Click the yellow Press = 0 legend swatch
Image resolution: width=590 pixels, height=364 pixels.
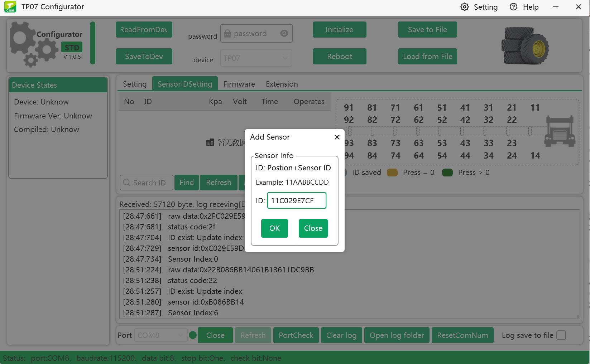click(x=392, y=172)
